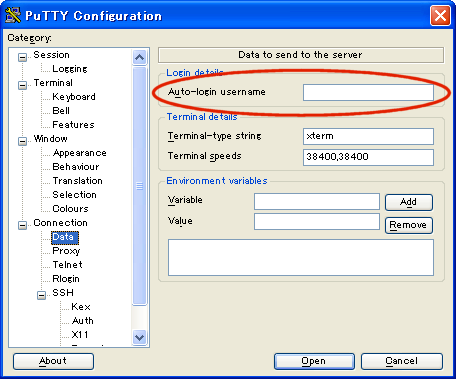Collapse the Window tree node
The height and width of the screenshot is (379, 456).
pyautogui.click(x=22, y=141)
